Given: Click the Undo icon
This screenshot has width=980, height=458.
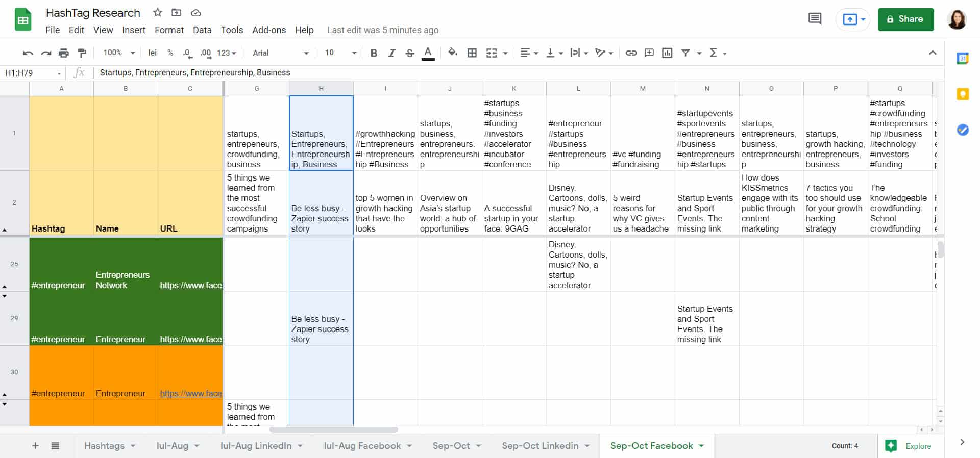Looking at the screenshot, I should (x=28, y=53).
